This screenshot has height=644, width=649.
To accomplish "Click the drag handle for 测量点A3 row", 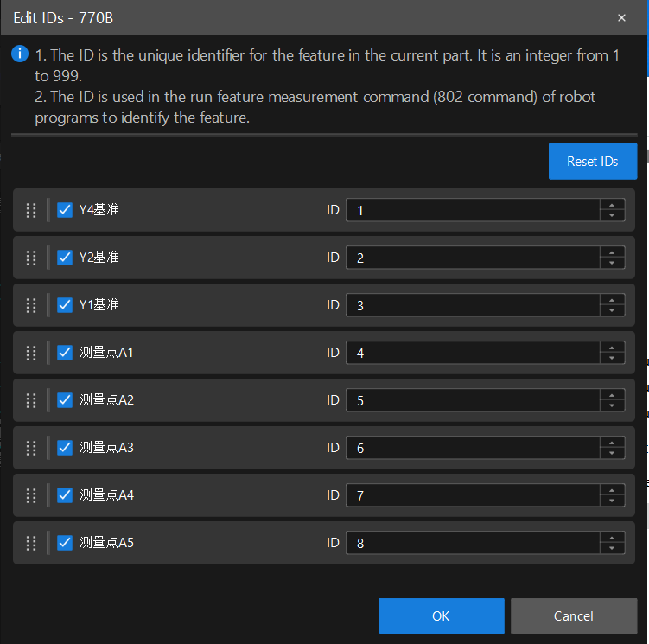I will (x=31, y=448).
